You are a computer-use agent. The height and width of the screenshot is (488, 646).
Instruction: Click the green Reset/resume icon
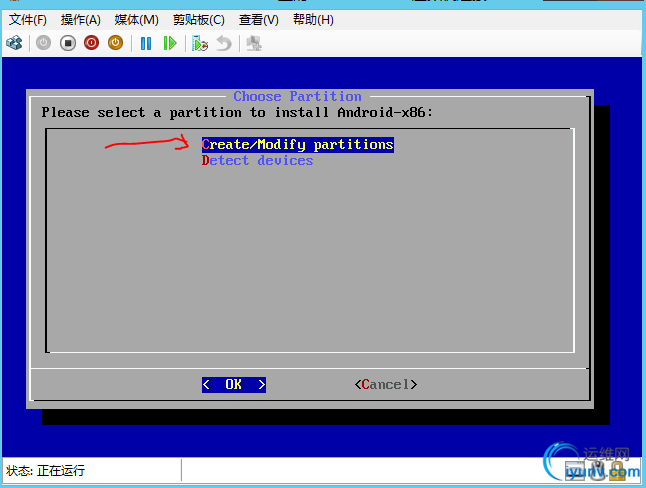(x=170, y=43)
